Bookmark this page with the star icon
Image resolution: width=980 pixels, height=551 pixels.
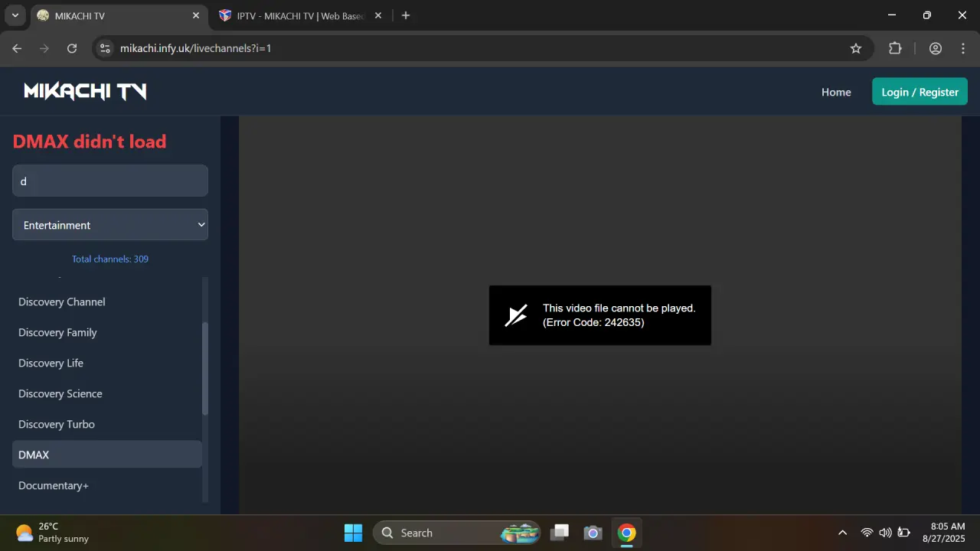tap(856, 48)
